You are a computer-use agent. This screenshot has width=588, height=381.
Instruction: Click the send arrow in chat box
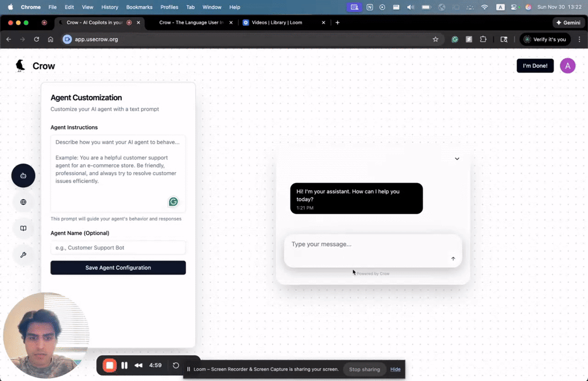(x=453, y=259)
